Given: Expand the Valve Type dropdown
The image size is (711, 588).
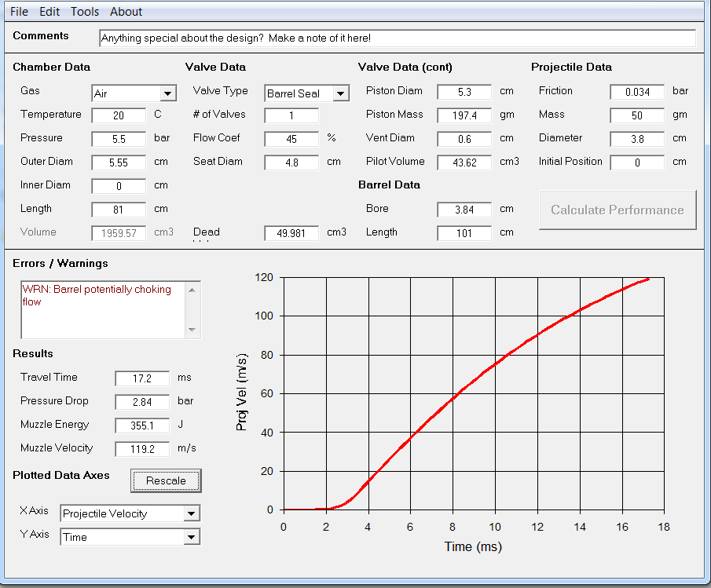Looking at the screenshot, I should [340, 93].
